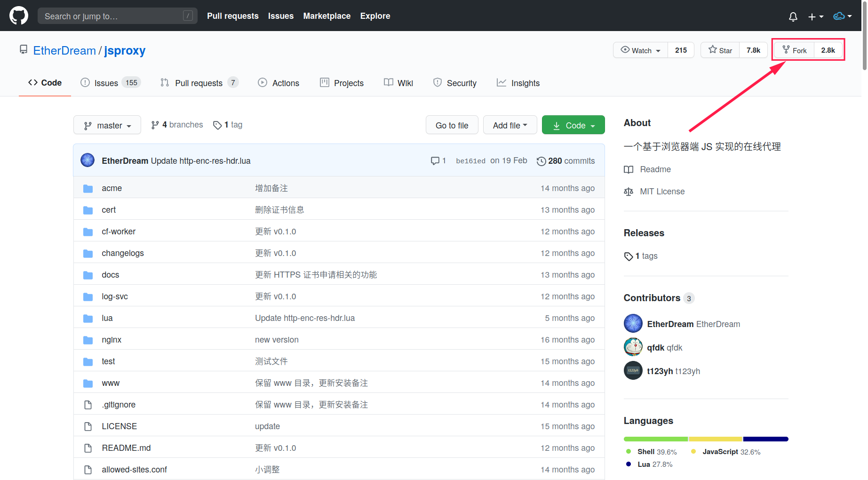This screenshot has height=480, width=868.
Task: Open the Watch dropdown
Action: (x=640, y=50)
